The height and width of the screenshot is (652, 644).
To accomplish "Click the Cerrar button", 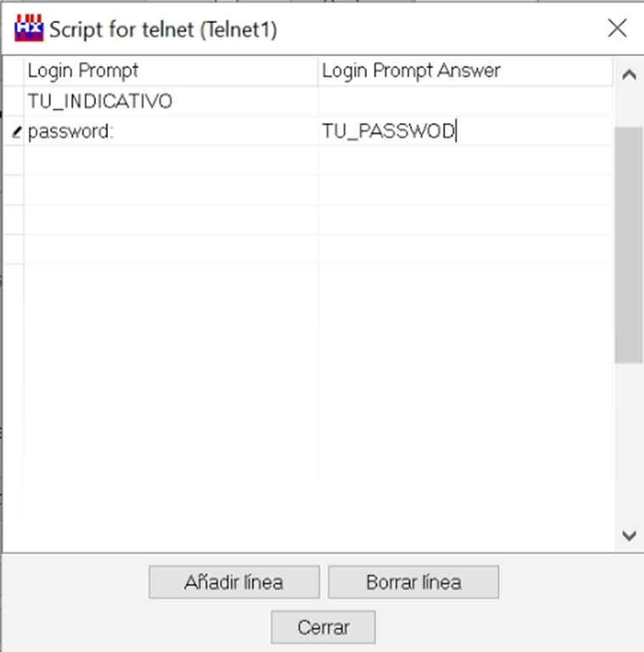I will click(323, 627).
